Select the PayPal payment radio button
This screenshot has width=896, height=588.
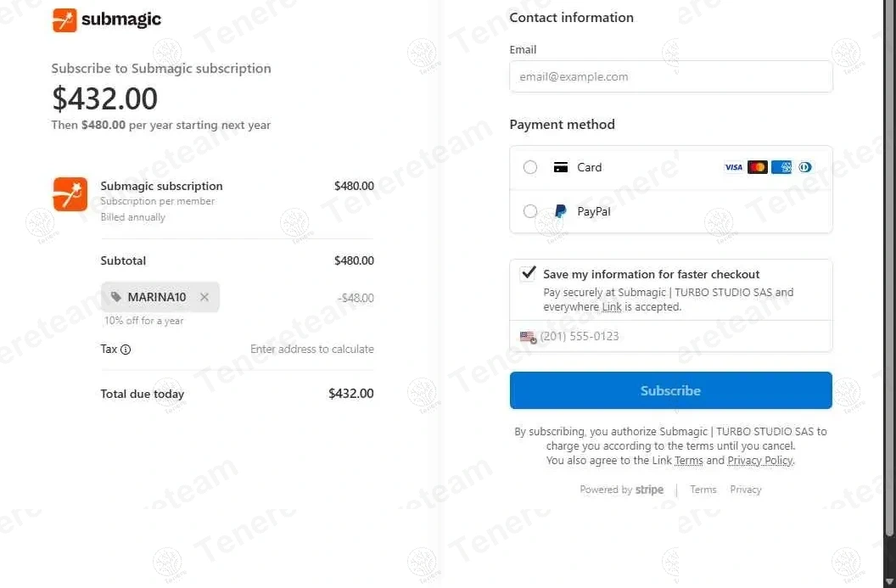pyautogui.click(x=530, y=211)
